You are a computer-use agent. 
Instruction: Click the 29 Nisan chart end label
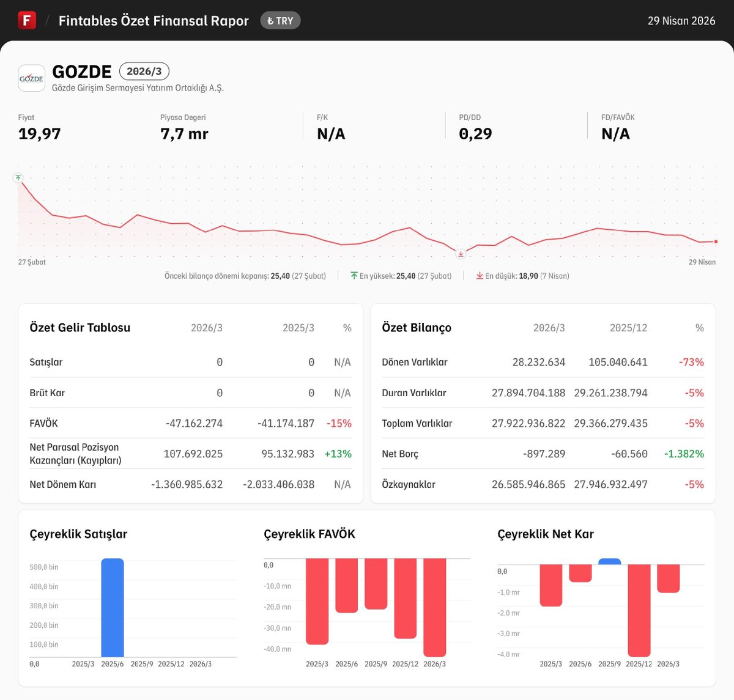tap(702, 262)
